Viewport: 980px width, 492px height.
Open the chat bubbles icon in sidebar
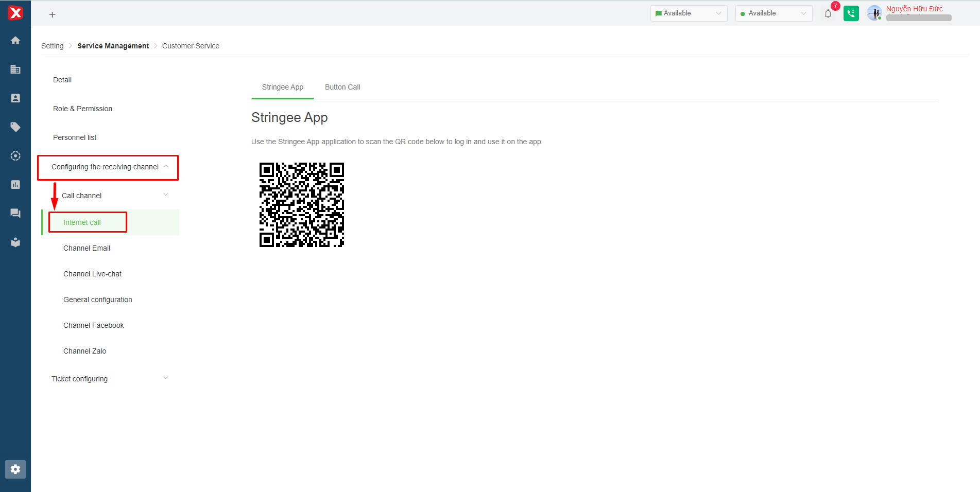[x=15, y=214]
